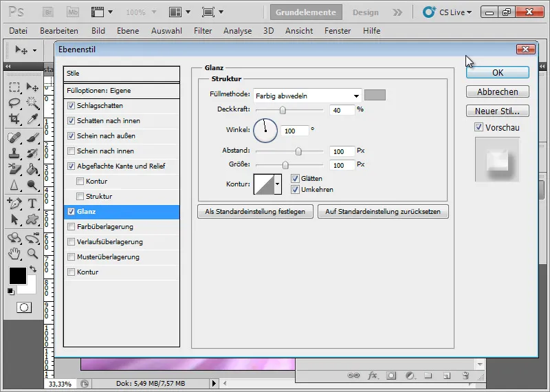Uncheck the Umkehren option
Viewport: 550px width, 392px height.
tap(295, 190)
